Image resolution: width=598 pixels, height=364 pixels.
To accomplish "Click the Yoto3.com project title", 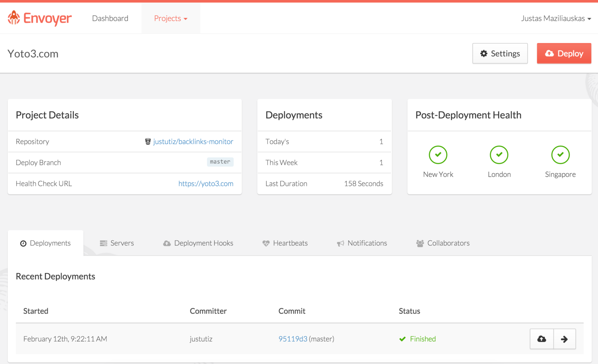I will click(x=33, y=53).
